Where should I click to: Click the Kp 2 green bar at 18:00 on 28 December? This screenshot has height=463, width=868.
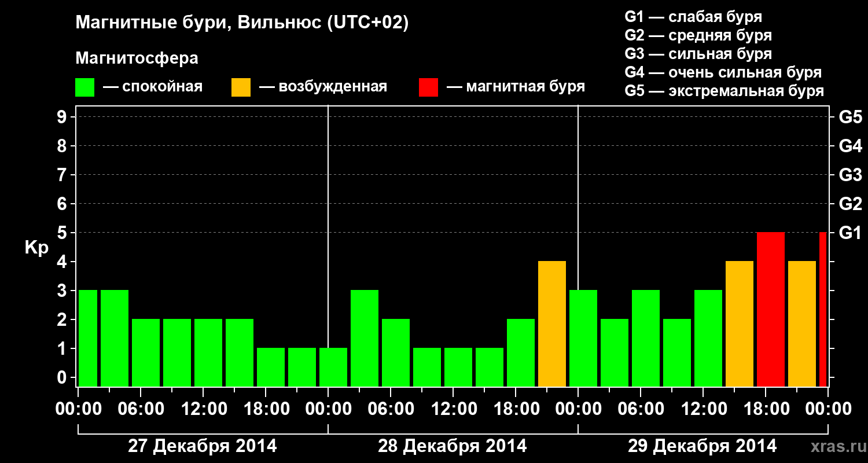point(521,353)
